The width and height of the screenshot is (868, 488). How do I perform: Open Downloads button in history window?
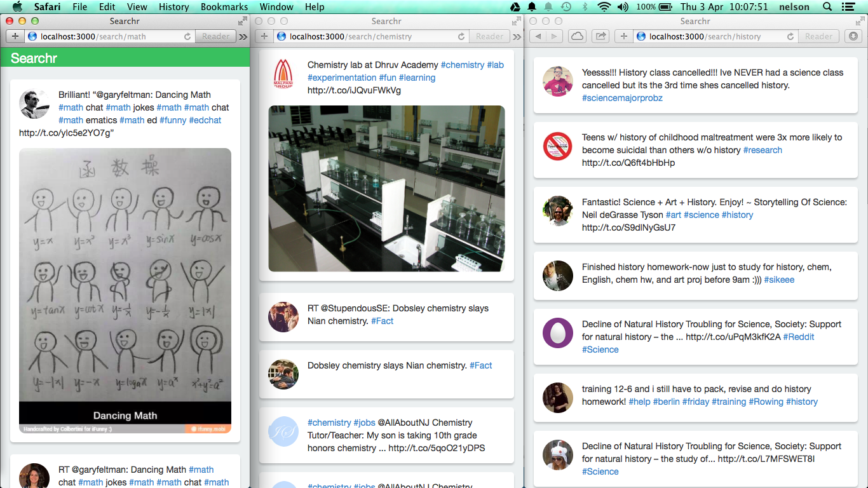853,36
